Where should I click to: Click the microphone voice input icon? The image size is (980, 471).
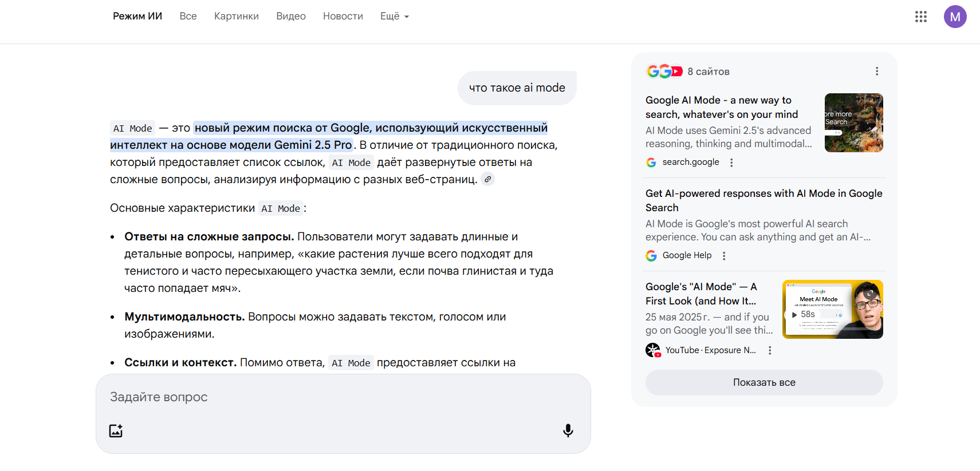click(568, 430)
